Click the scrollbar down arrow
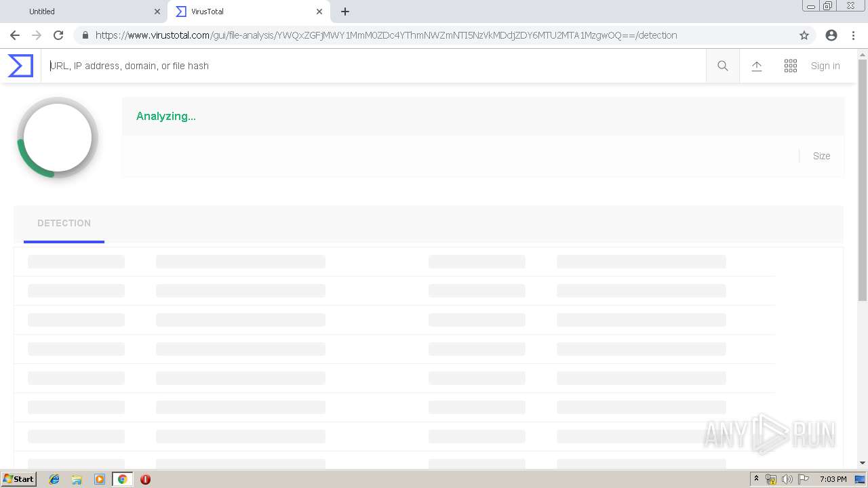Viewport: 868px width, 488px height. pyautogui.click(x=863, y=463)
